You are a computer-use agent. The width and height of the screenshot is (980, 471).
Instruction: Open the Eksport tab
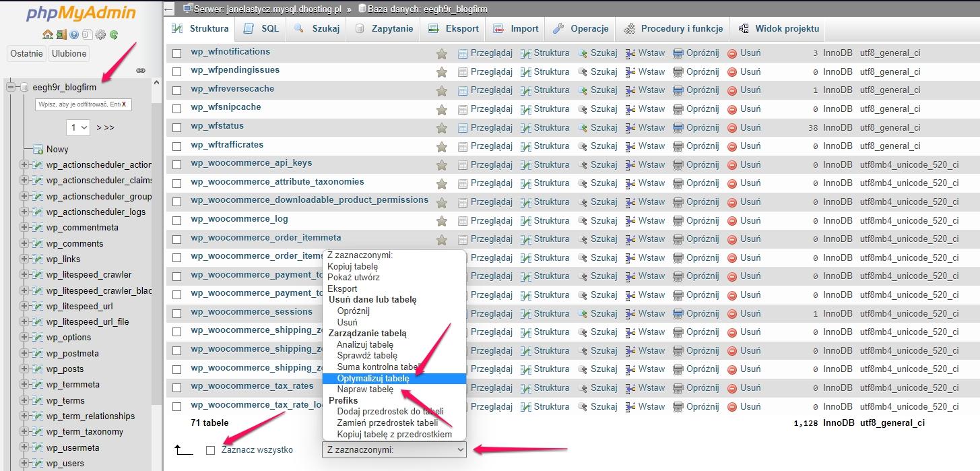pyautogui.click(x=453, y=29)
